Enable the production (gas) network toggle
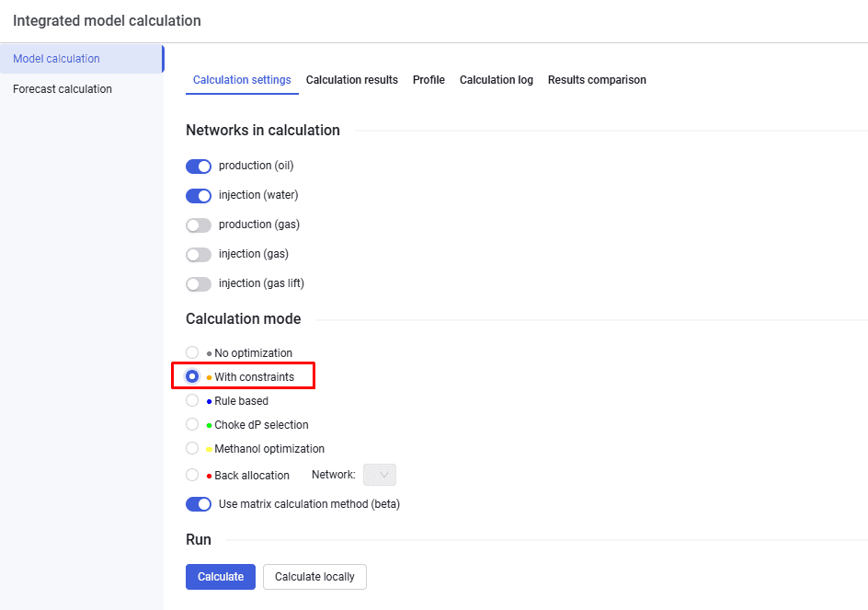This screenshot has width=868, height=610. pos(199,224)
